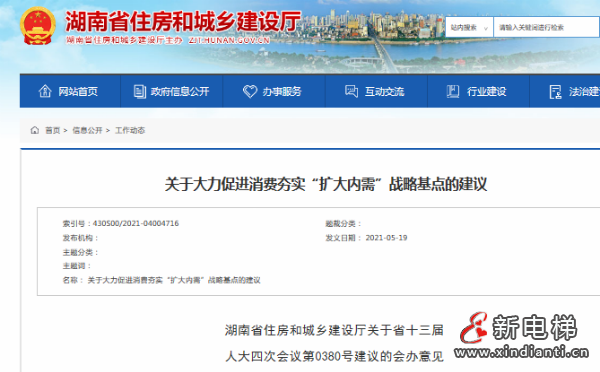Click the 首页 breadcrumb link
The height and width of the screenshot is (372, 600).
(x=52, y=131)
